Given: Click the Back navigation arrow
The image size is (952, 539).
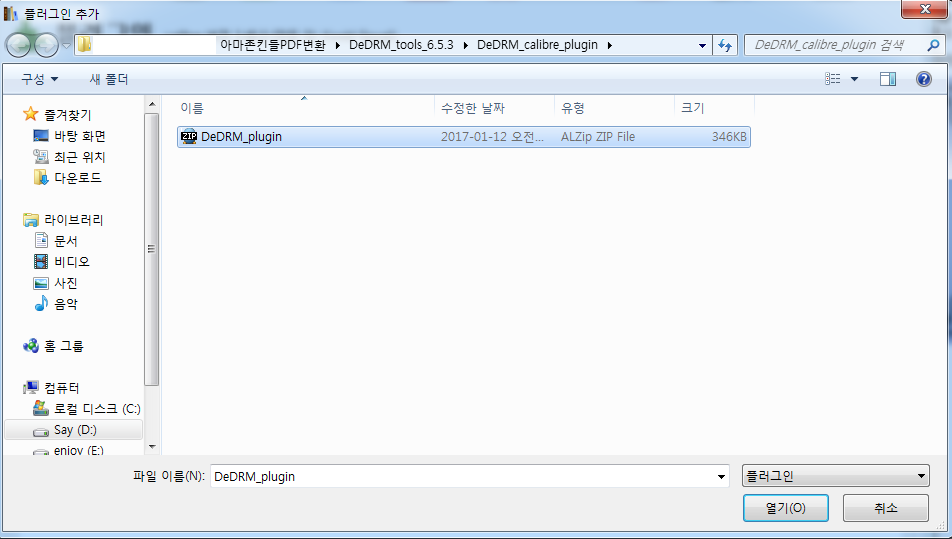Looking at the screenshot, I should point(18,45).
